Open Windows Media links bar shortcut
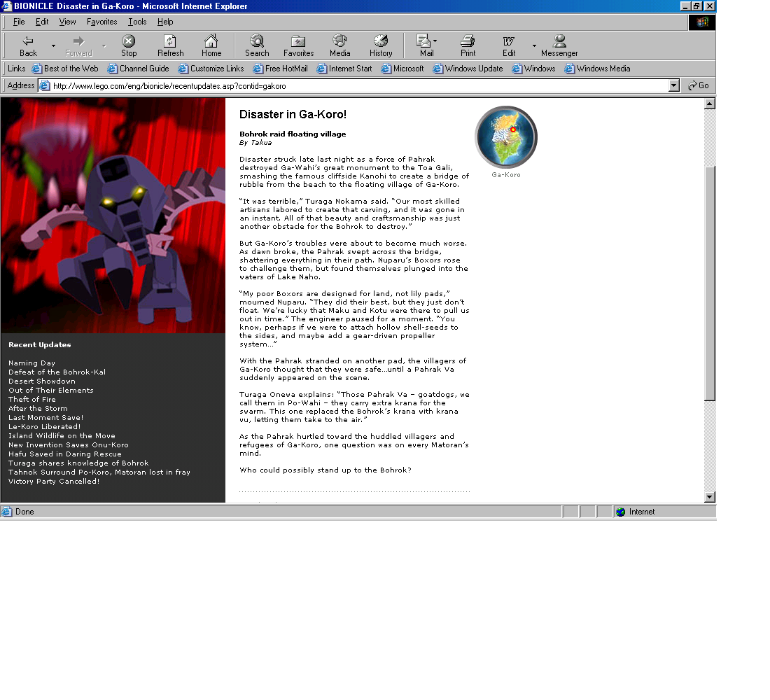 click(x=597, y=69)
